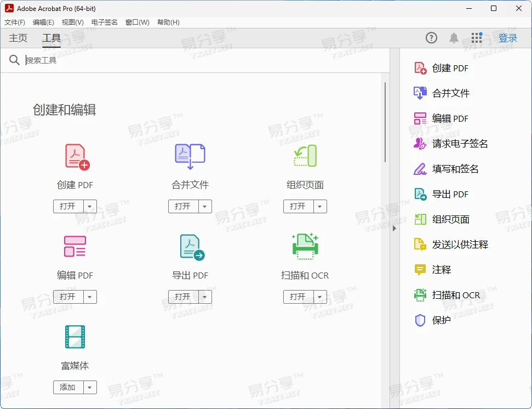
Task: Click 打开 button under 编辑 PDF
Action: pos(68,297)
